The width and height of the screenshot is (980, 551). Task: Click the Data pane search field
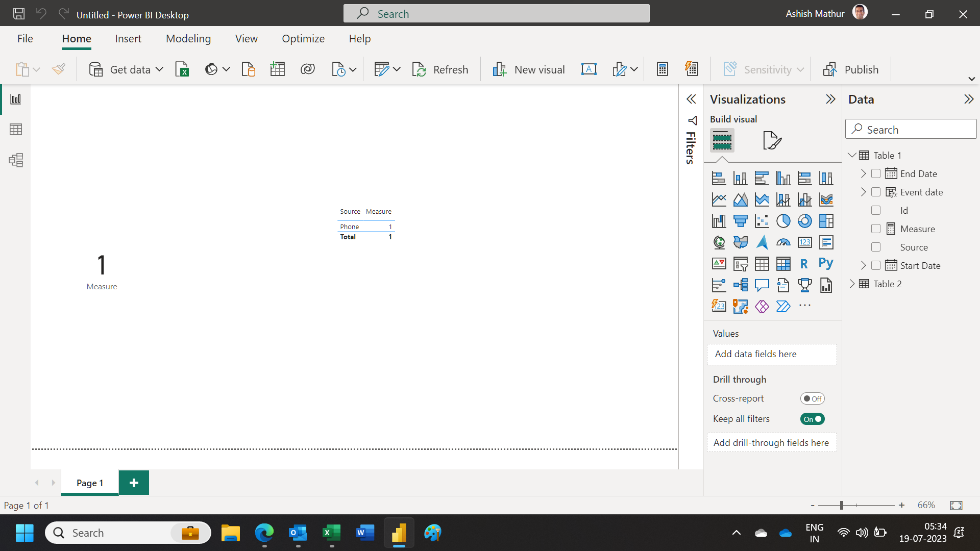(x=911, y=130)
